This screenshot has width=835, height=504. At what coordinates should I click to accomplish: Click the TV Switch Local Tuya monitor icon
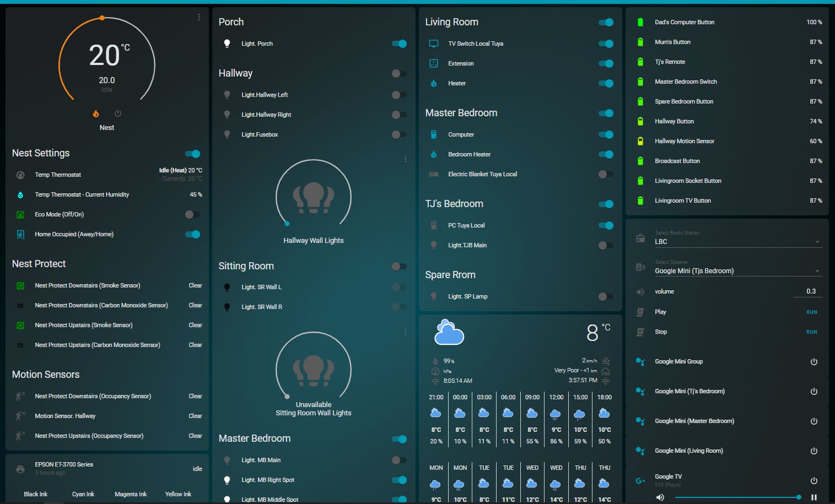tap(435, 43)
